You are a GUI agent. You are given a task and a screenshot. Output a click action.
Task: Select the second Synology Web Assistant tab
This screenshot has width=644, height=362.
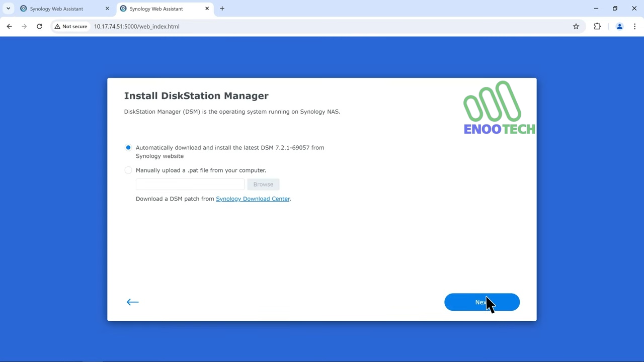165,9
